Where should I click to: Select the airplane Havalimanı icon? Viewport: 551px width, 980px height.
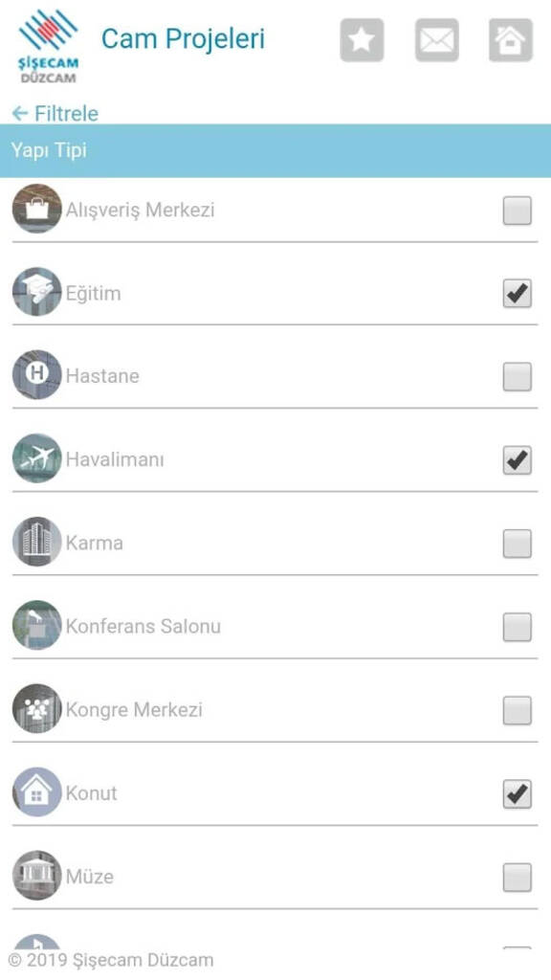[37, 458]
